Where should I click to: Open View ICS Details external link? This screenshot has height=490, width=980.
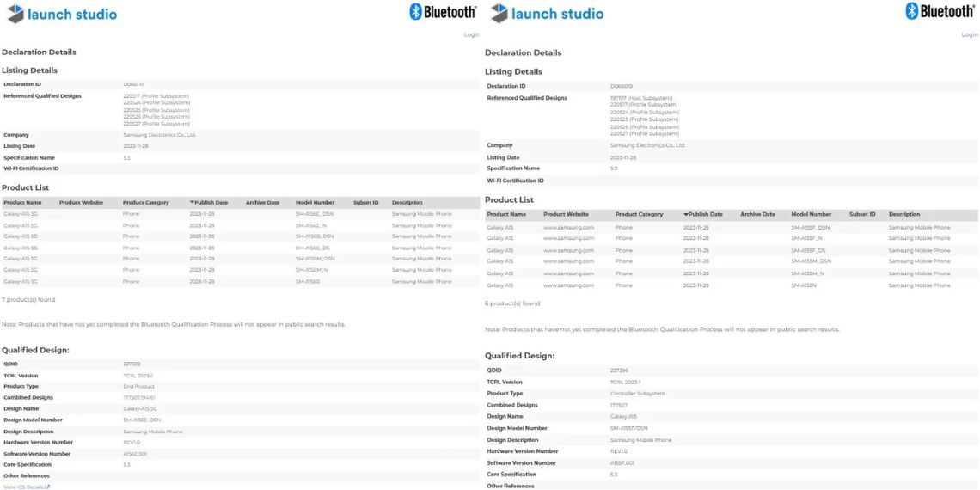(26, 487)
